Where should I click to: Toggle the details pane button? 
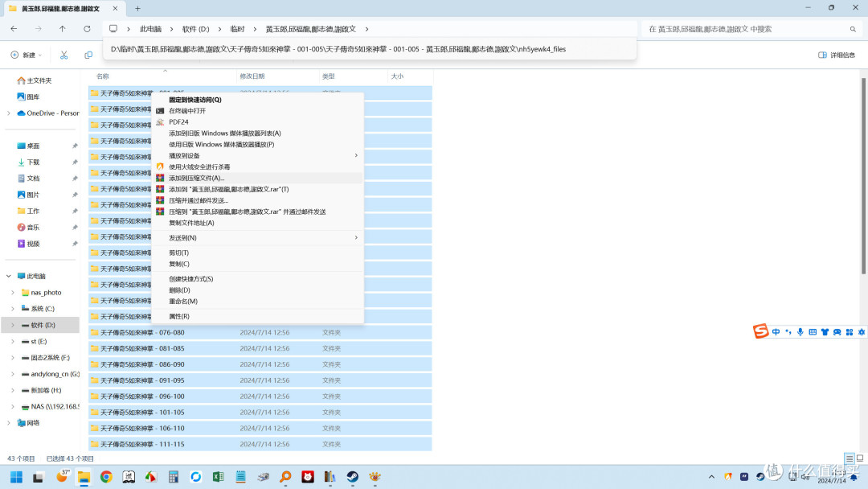tap(837, 55)
